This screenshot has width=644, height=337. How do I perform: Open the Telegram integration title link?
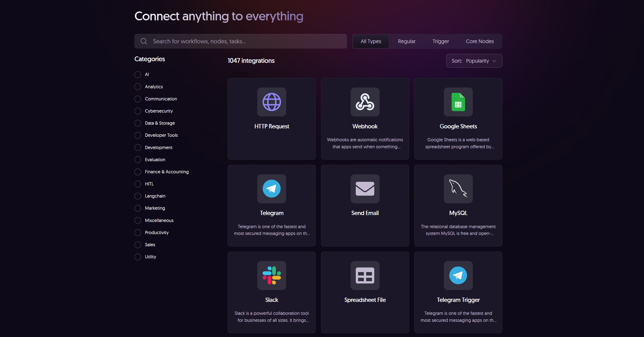pyautogui.click(x=272, y=213)
